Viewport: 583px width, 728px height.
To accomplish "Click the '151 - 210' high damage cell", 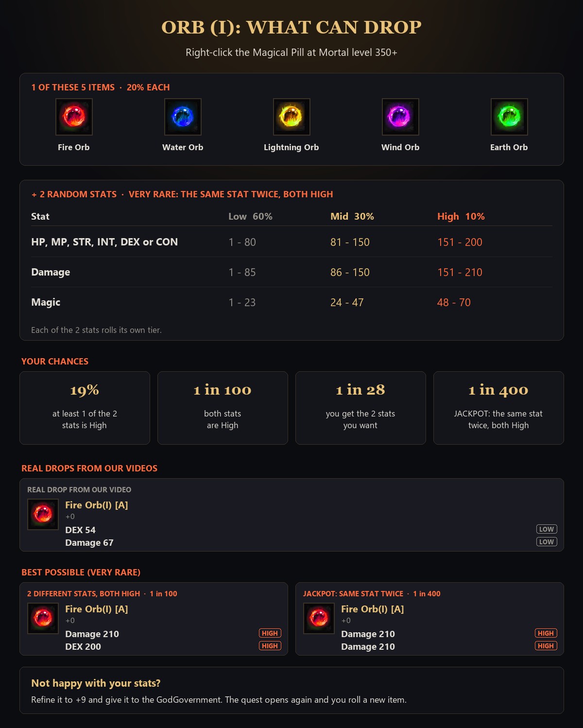I will (460, 272).
